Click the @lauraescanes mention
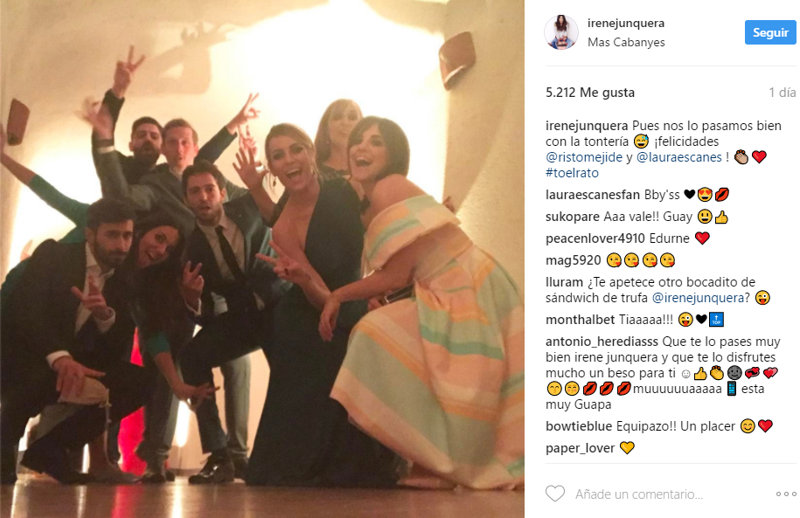The width and height of the screenshot is (800, 518). (679, 157)
